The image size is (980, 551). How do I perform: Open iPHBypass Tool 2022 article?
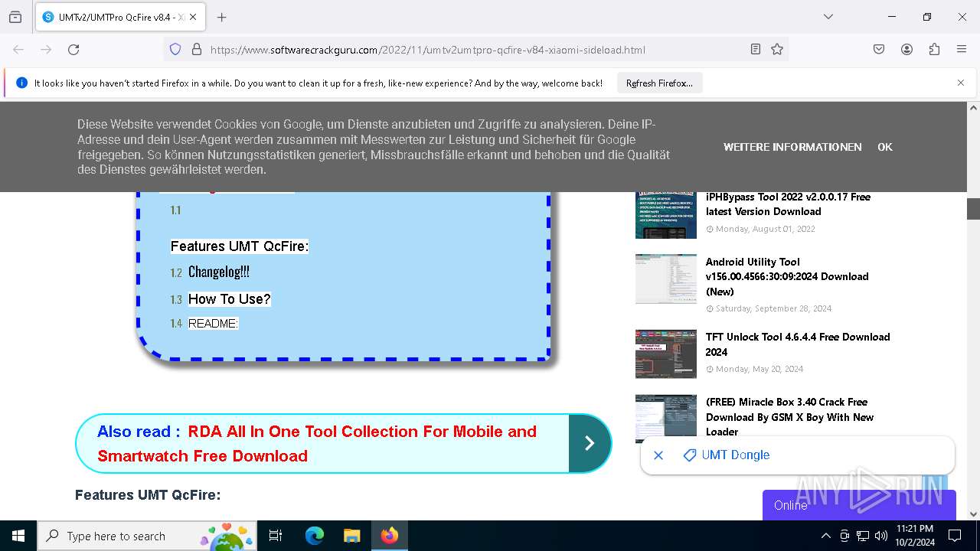tap(788, 204)
